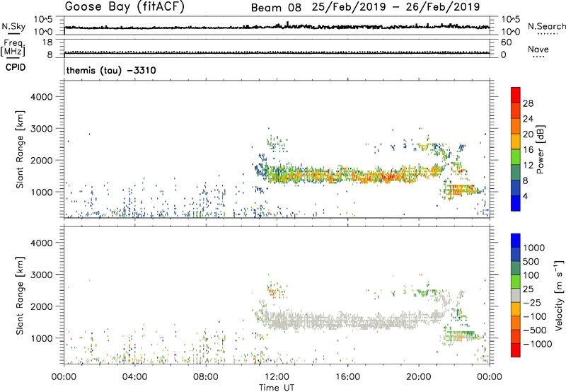
Task: Click the 12:00 time axis tick label
Action: [277, 377]
